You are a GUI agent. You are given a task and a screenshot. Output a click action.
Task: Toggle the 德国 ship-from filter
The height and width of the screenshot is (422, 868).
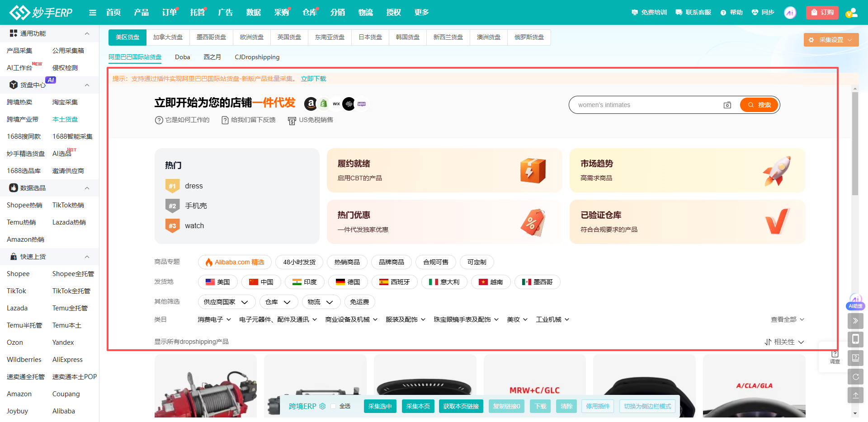[x=348, y=282]
